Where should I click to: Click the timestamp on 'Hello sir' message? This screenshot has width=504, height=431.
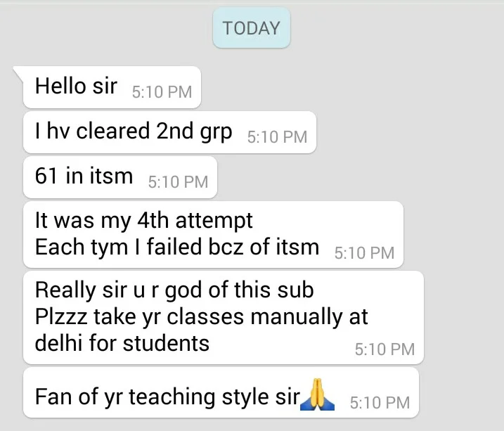(x=162, y=92)
